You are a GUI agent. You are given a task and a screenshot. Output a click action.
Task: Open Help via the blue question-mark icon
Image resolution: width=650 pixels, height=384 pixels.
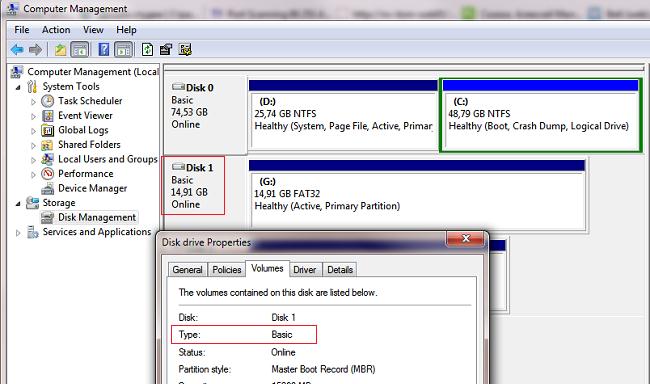tap(104, 50)
